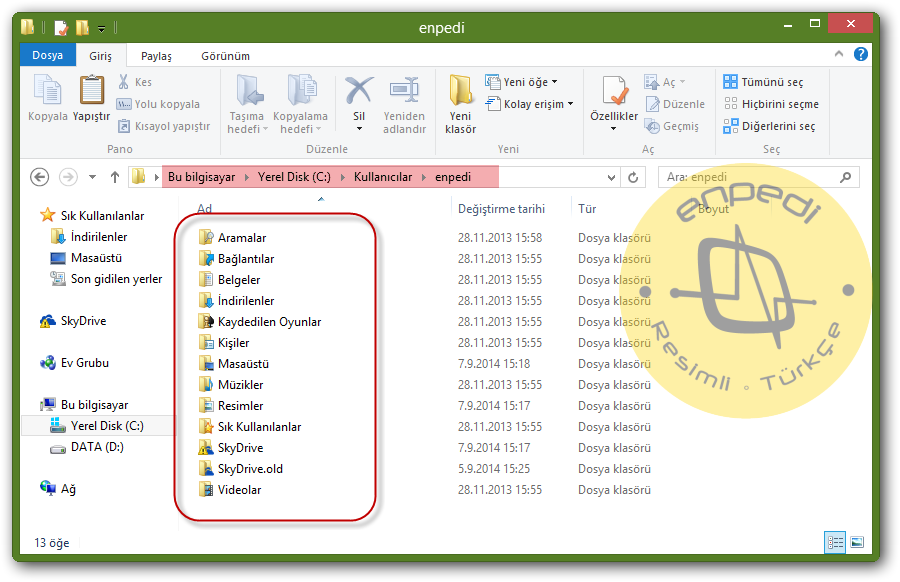Click the Kopyala (copy) ribbon icon
This screenshot has width=900, height=582.
[48, 91]
